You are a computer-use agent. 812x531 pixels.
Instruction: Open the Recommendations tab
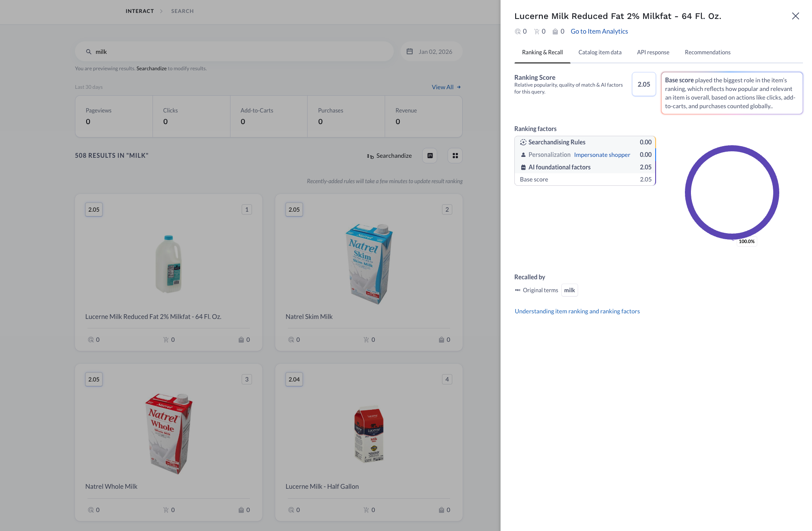[x=707, y=52]
